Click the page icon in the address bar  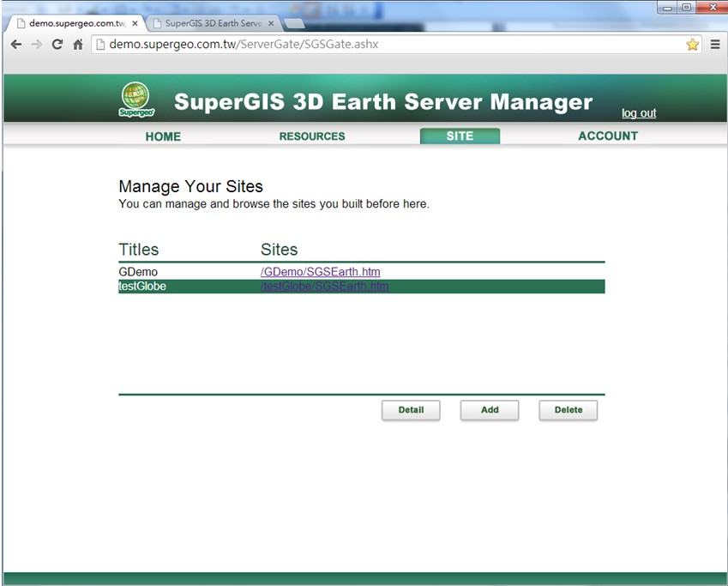(x=100, y=45)
